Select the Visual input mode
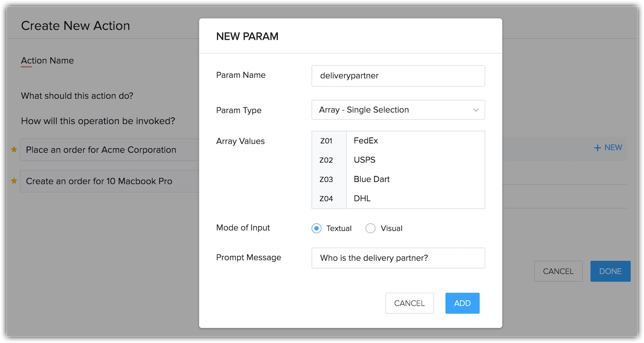Screen dimensions: 644x343 tap(370, 228)
